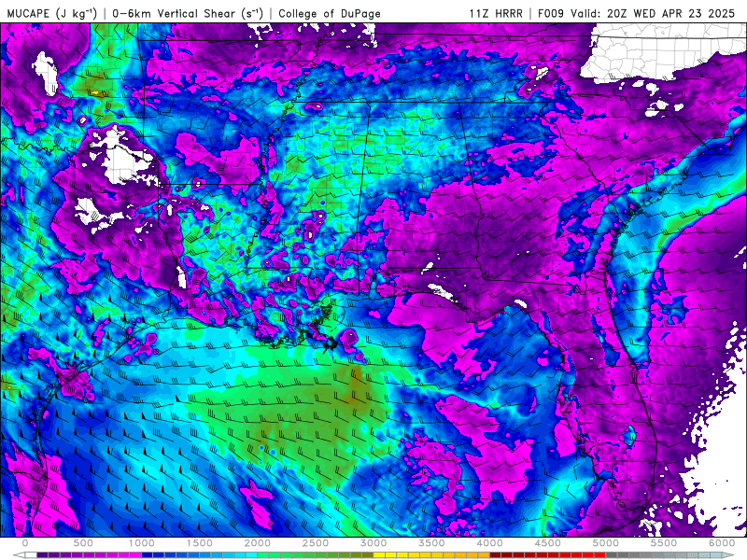Click the MUCAPE (J kg⁻¹) title label
The width and height of the screenshot is (747, 560).
pyautogui.click(x=52, y=13)
